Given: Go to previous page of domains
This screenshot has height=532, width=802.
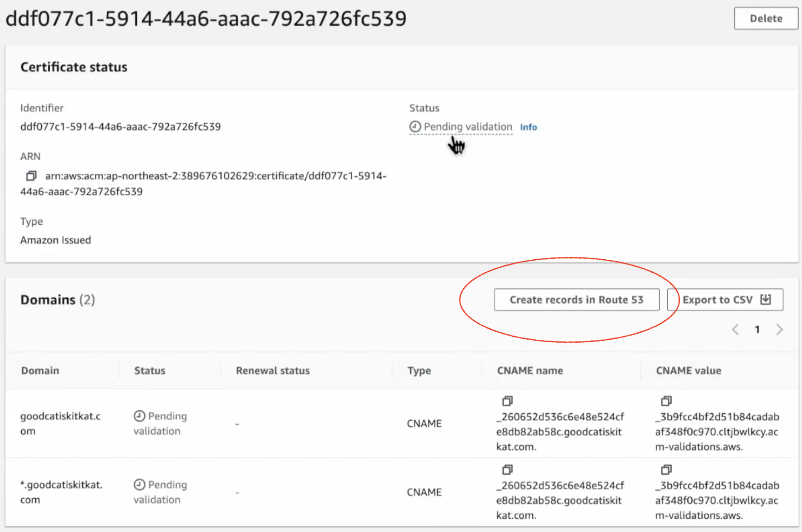Looking at the screenshot, I should (735, 330).
